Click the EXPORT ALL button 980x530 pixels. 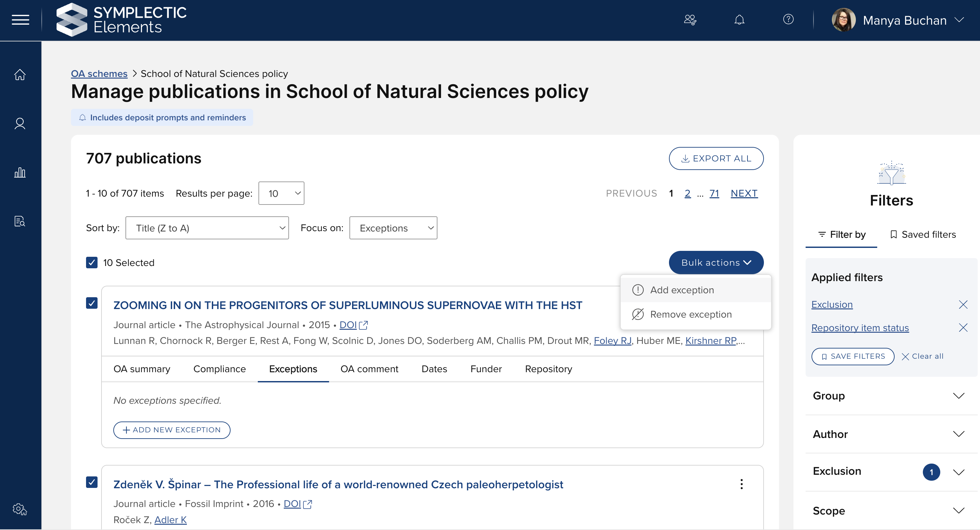click(716, 158)
